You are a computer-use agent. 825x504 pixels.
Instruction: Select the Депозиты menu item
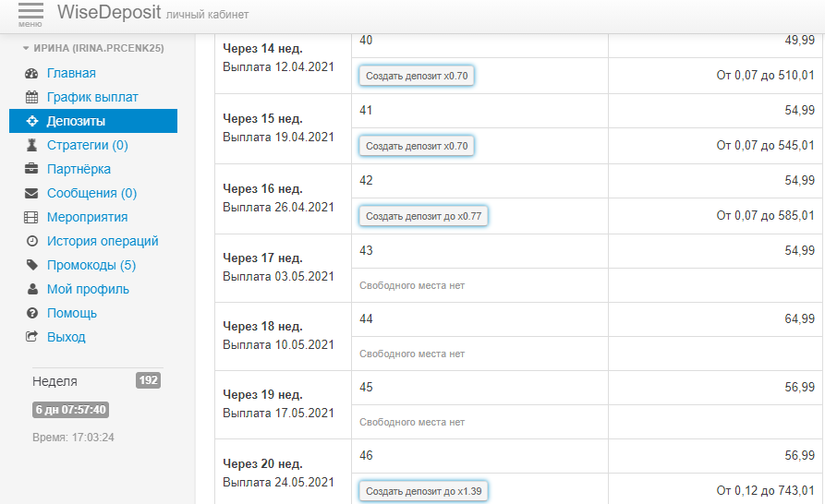coord(76,122)
